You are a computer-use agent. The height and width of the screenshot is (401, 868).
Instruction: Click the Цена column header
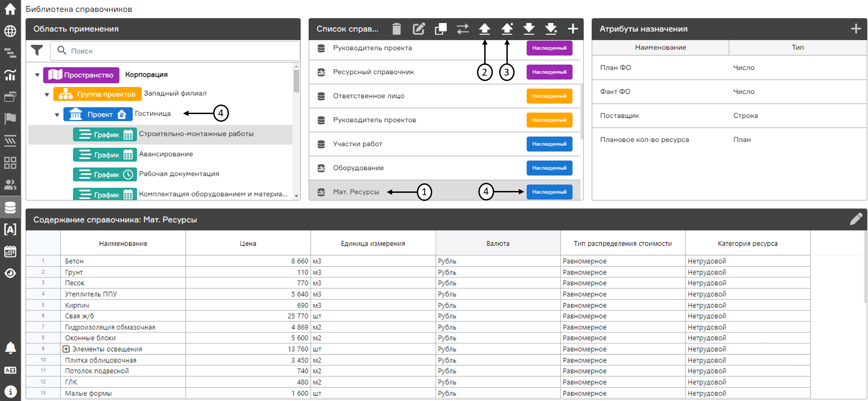(x=248, y=243)
